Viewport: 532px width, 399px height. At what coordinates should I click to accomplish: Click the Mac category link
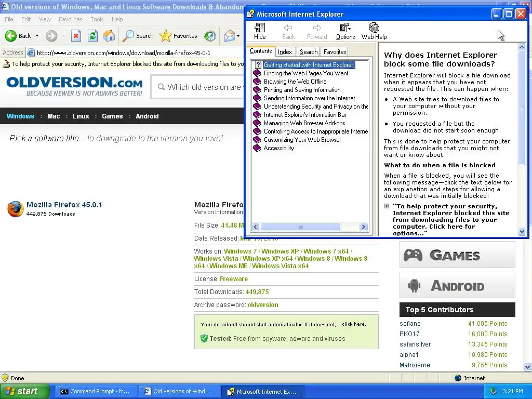pos(54,116)
